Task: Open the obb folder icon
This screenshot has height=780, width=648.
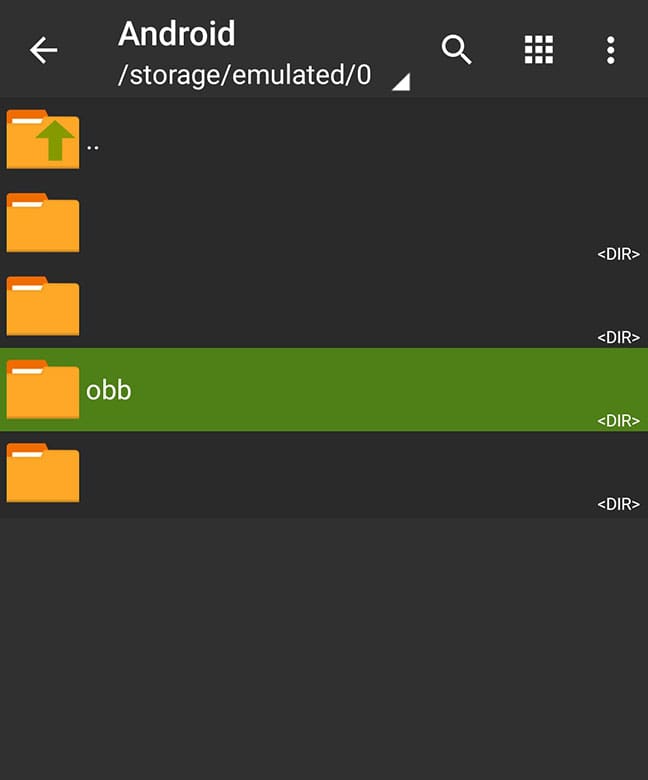Action: click(x=43, y=390)
